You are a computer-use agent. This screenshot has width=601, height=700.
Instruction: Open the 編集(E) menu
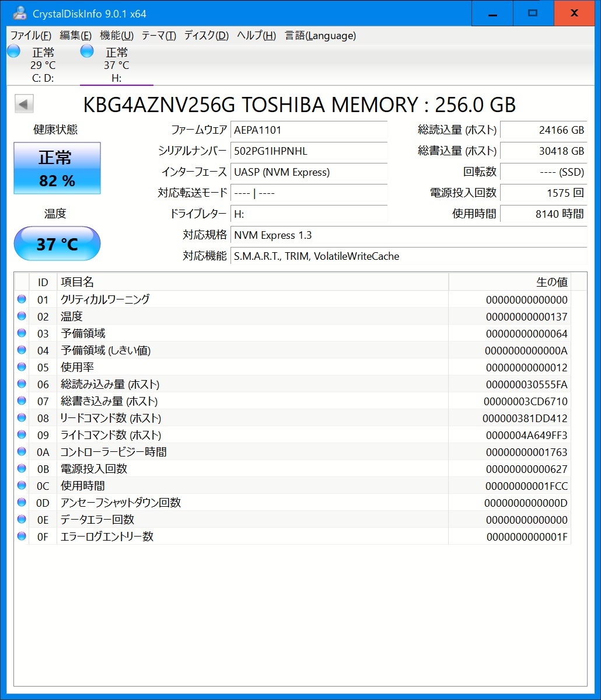point(76,35)
